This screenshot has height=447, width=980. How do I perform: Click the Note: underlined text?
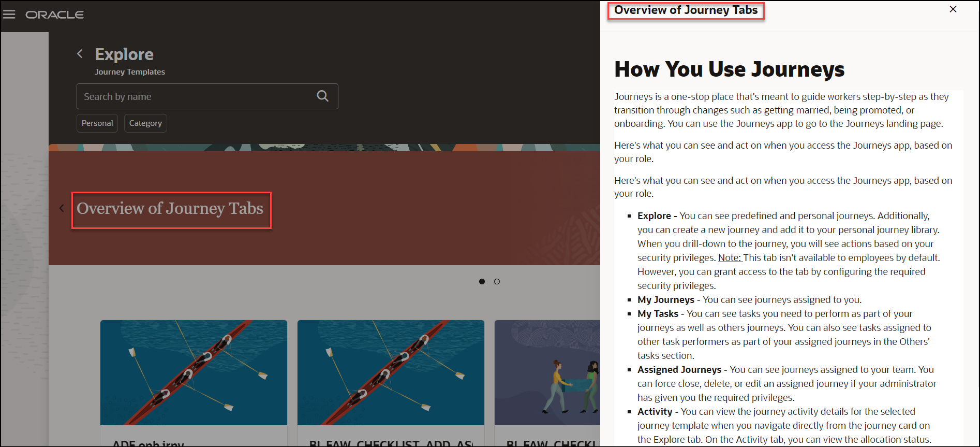coord(730,258)
